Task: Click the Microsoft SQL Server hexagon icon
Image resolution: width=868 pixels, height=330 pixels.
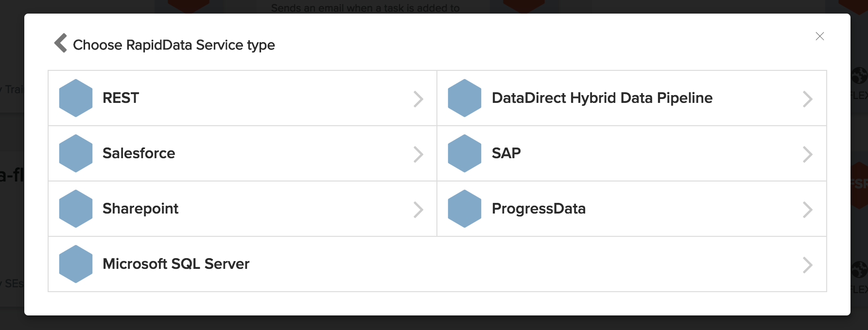Action: pyautogui.click(x=76, y=264)
